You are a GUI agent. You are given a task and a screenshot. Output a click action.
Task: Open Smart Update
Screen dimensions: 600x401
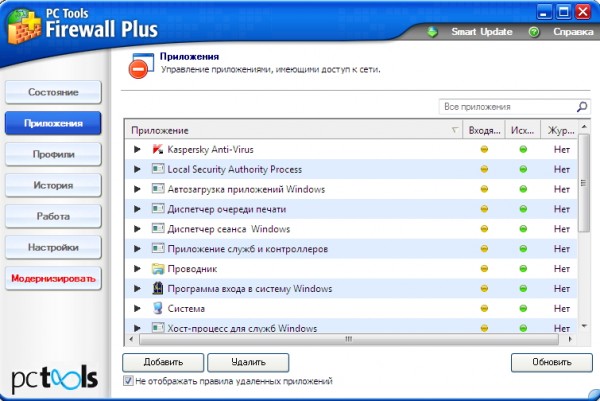coord(481,32)
